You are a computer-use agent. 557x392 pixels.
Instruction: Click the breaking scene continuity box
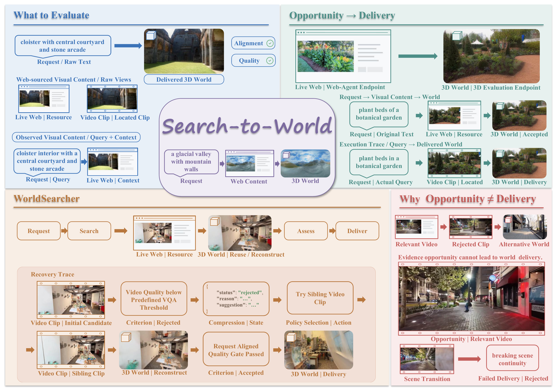[512, 358]
